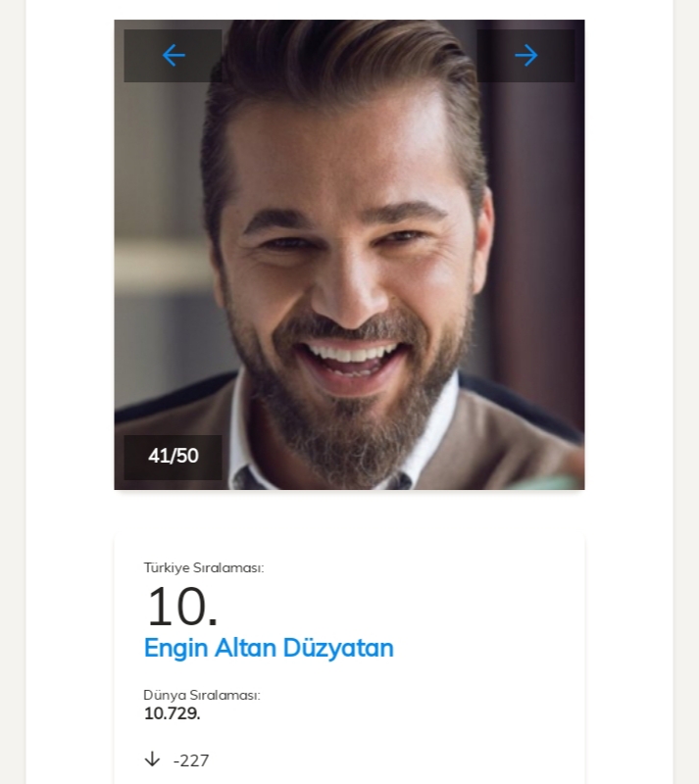The width and height of the screenshot is (699, 784).
Task: Click the white gap between photo and ranking card
Action: [x=349, y=514]
